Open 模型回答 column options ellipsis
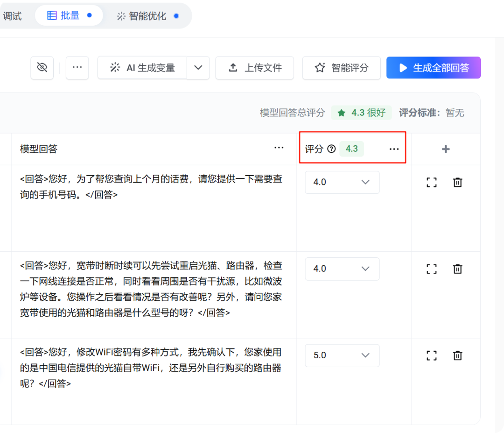 (279, 148)
